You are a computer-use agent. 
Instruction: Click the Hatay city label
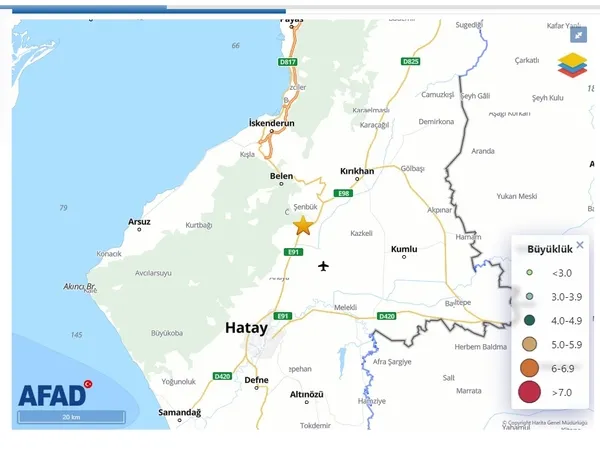coord(246,328)
